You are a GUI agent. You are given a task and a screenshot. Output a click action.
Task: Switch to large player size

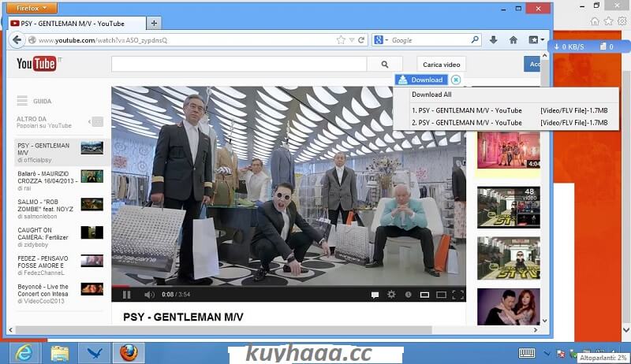[442, 295]
